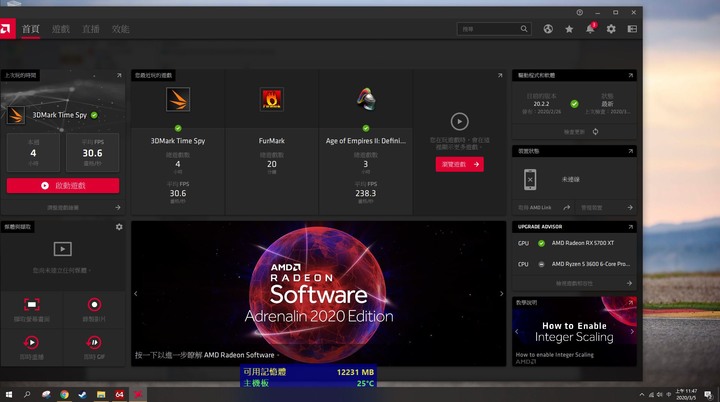Switch to the Performance (效能) tab
The image size is (720, 402).
coord(120,29)
